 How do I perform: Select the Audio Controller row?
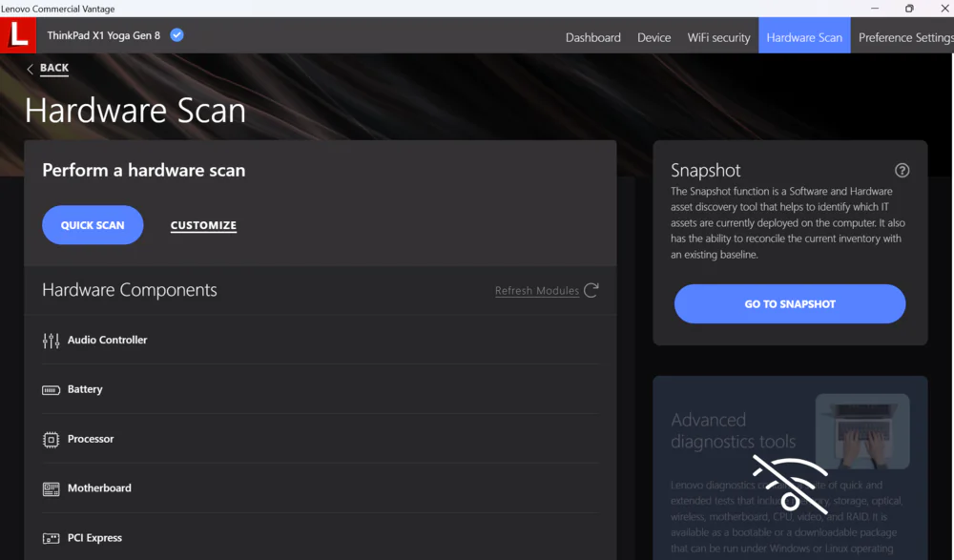(320, 341)
